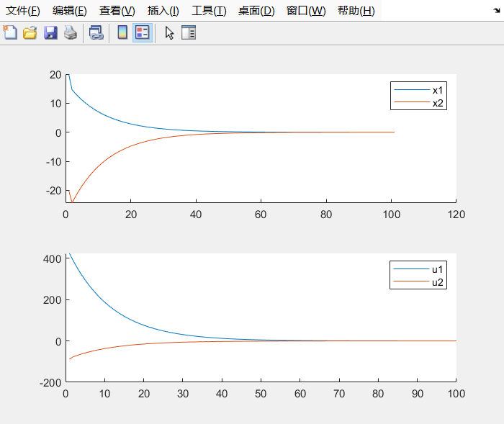Click the Link Plot toolbar icon
Image resolution: width=504 pixels, height=424 pixels.
pos(96,32)
